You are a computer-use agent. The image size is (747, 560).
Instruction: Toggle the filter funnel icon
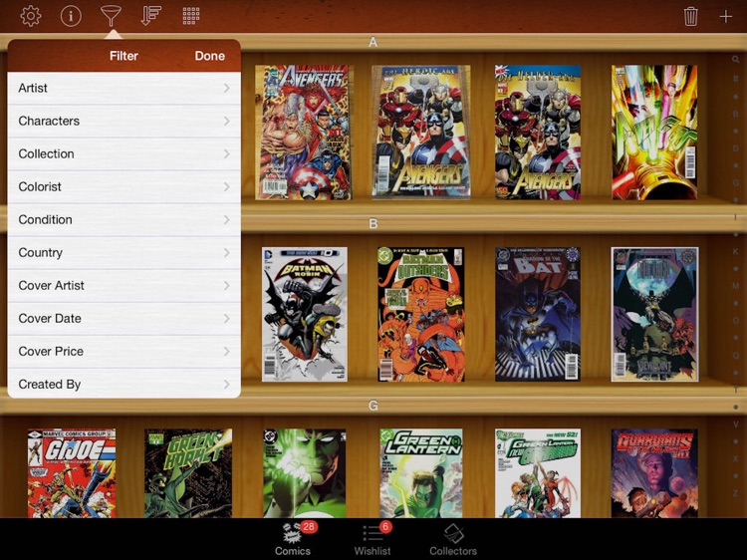[x=111, y=16]
